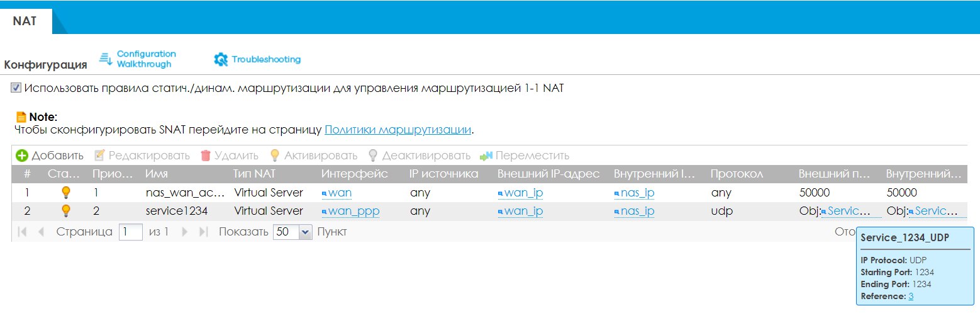Open the rows-per-page dropdown showing 50

click(x=306, y=232)
